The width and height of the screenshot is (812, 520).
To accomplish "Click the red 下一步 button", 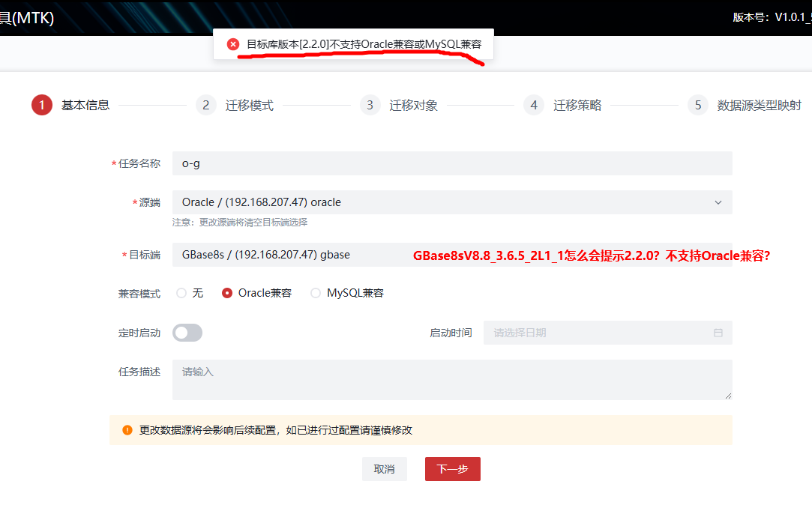I will click(x=453, y=469).
